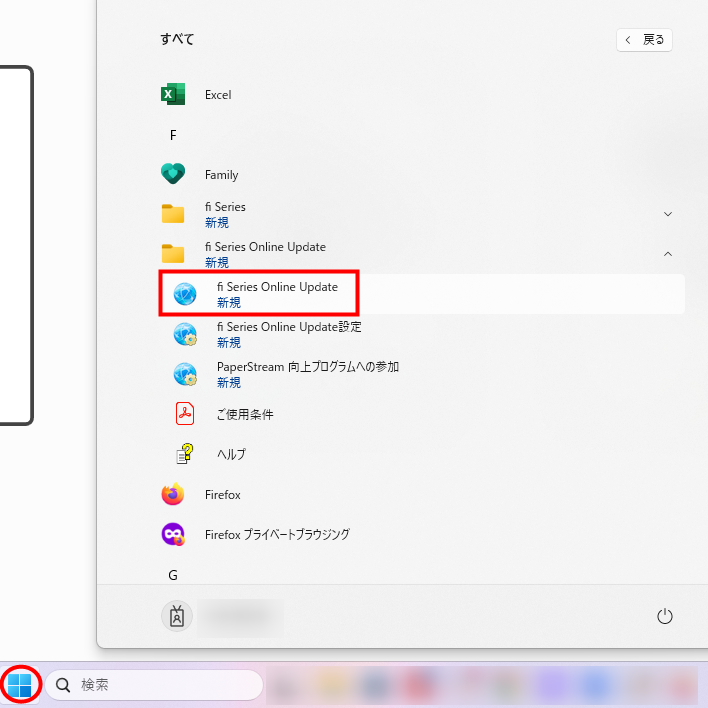This screenshot has width=708, height=708.
Task: Click the G letter section header
Action: pos(173,575)
